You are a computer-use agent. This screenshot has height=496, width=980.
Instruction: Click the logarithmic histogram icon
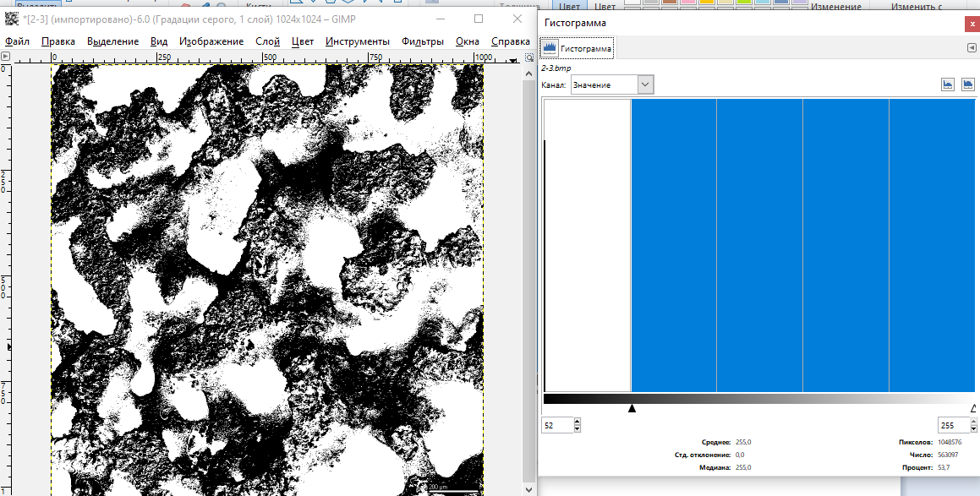pos(967,84)
